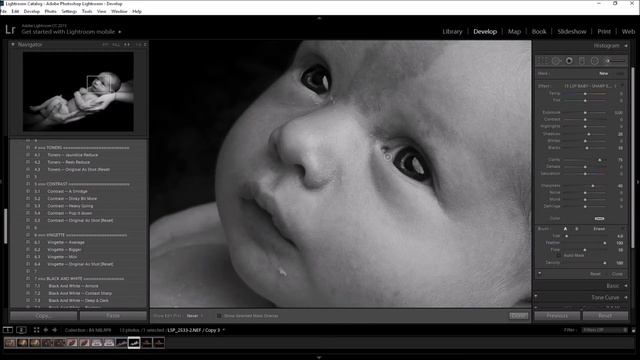Screen dimensions: 640x360
Task: Hide the top module panel arrow
Action: [x=319, y=18]
